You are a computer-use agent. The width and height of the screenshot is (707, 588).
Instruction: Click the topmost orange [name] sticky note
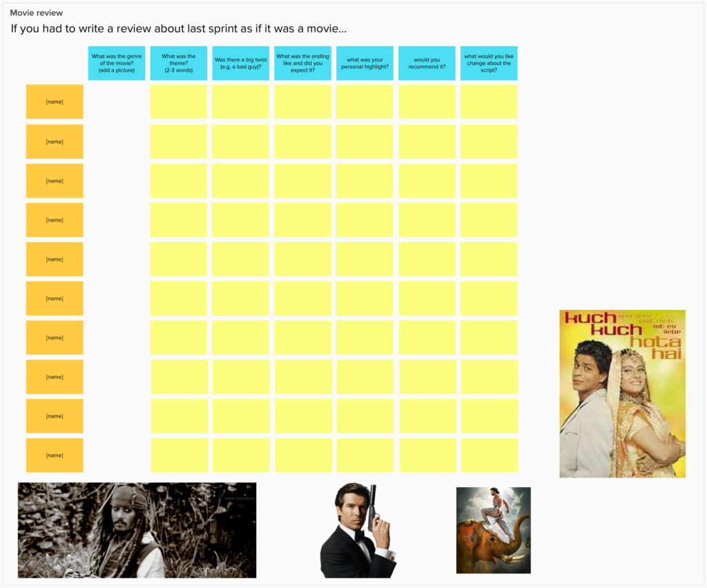tap(55, 101)
